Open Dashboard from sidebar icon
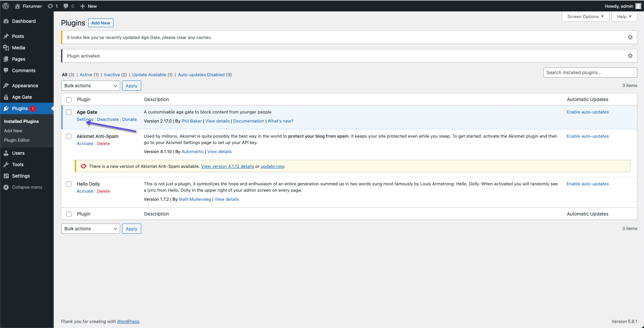644x328 pixels. 6,21
